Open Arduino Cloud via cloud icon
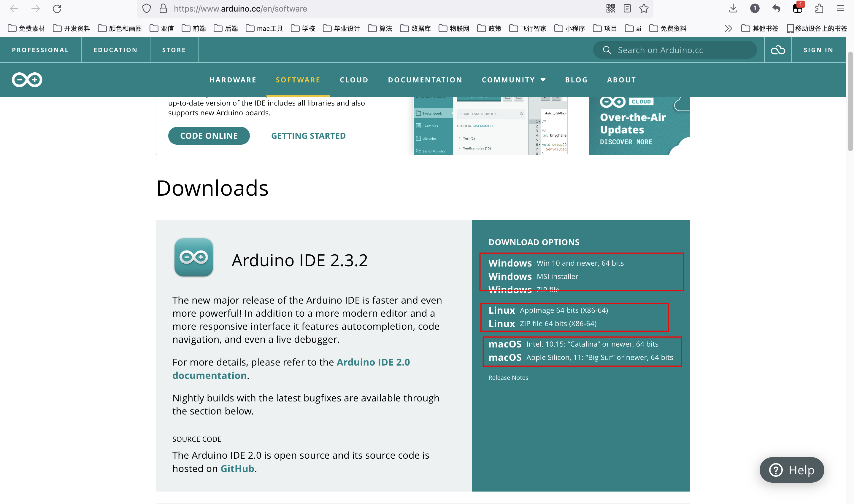Image resolution: width=854 pixels, height=504 pixels. pos(777,50)
